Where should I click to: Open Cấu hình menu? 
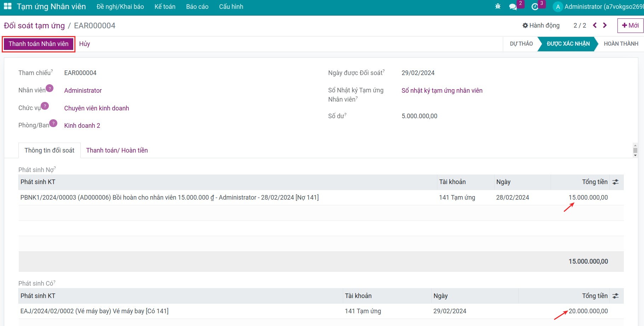point(231,7)
